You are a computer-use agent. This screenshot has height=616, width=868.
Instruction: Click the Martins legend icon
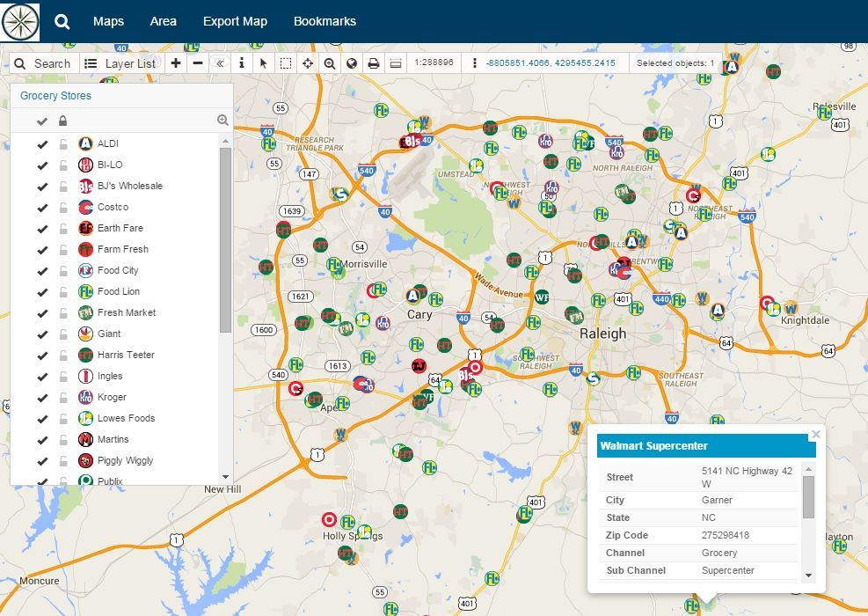click(x=85, y=439)
